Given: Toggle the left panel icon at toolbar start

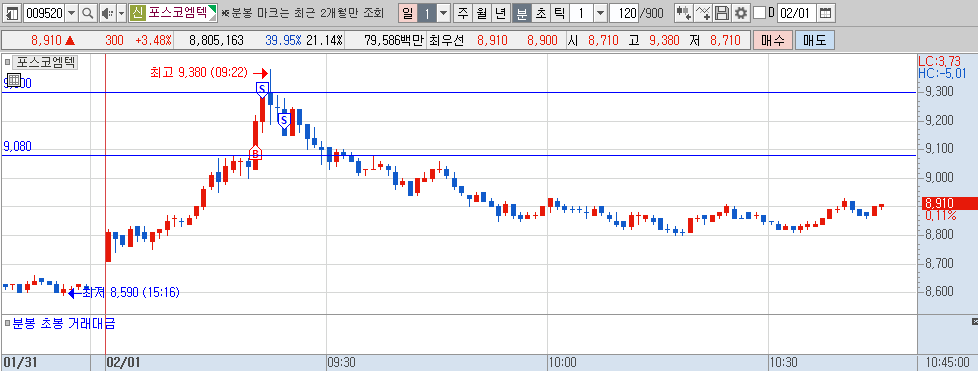Looking at the screenshot, I should pyautogui.click(x=12, y=12).
